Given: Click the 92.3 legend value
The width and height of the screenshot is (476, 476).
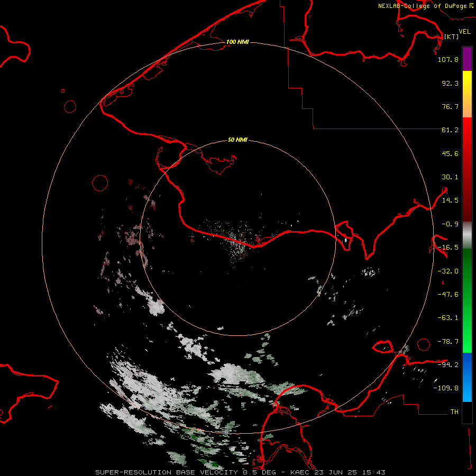Looking at the screenshot, I should pos(450,83).
